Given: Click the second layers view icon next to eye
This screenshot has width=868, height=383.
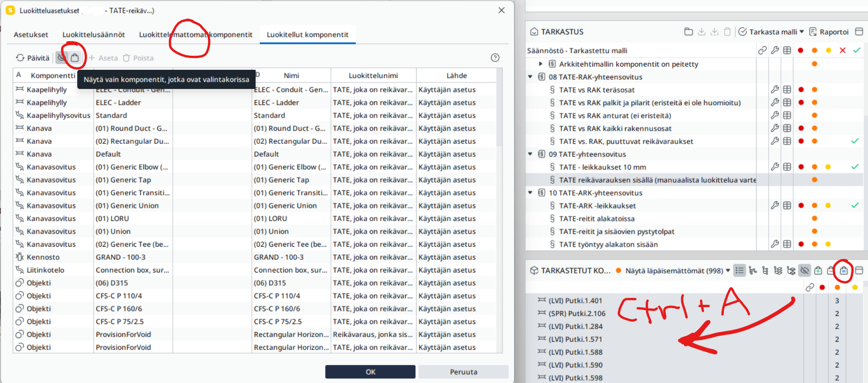Looking at the screenshot, I should 791,270.
